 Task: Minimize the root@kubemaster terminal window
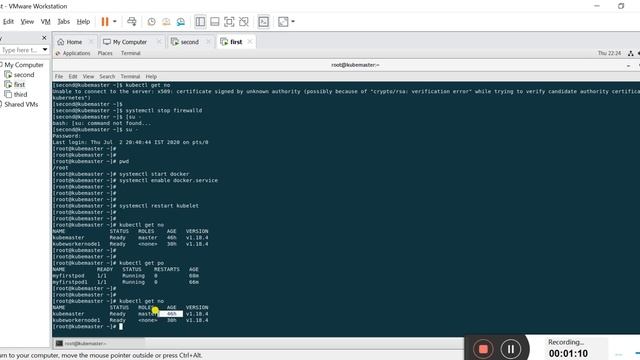629,65
